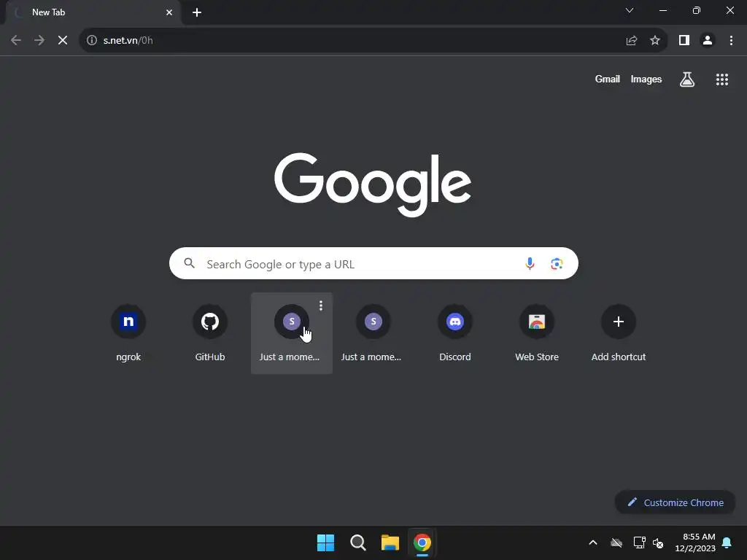This screenshot has height=560, width=747.
Task: View site information icon in address bar
Action: 91,41
